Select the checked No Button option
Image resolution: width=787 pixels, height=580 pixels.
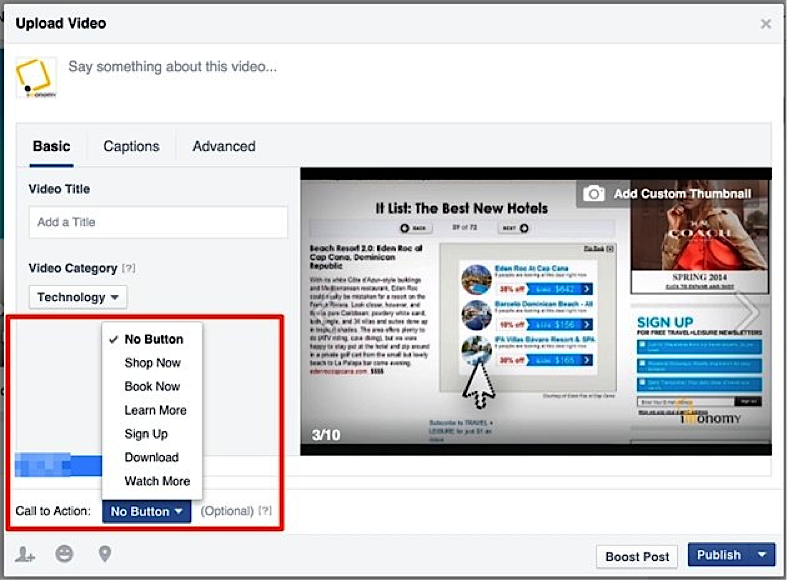click(x=152, y=339)
